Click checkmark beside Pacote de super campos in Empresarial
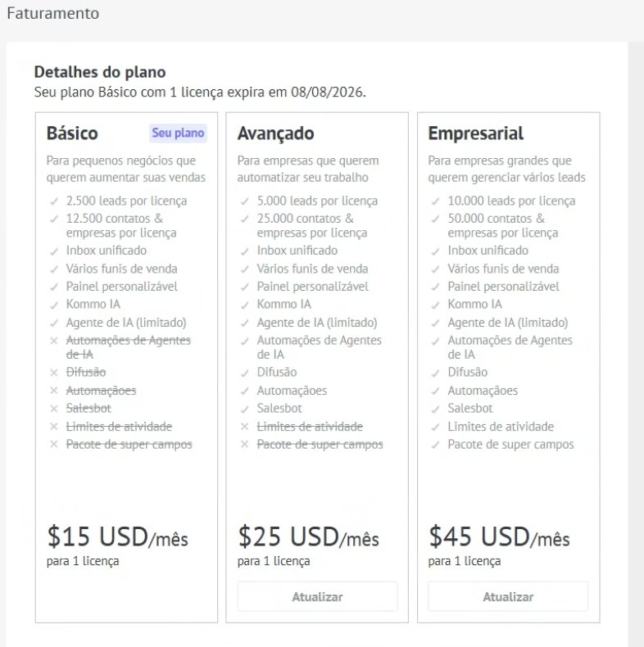Viewport: 644px width, 647px height. (436, 445)
